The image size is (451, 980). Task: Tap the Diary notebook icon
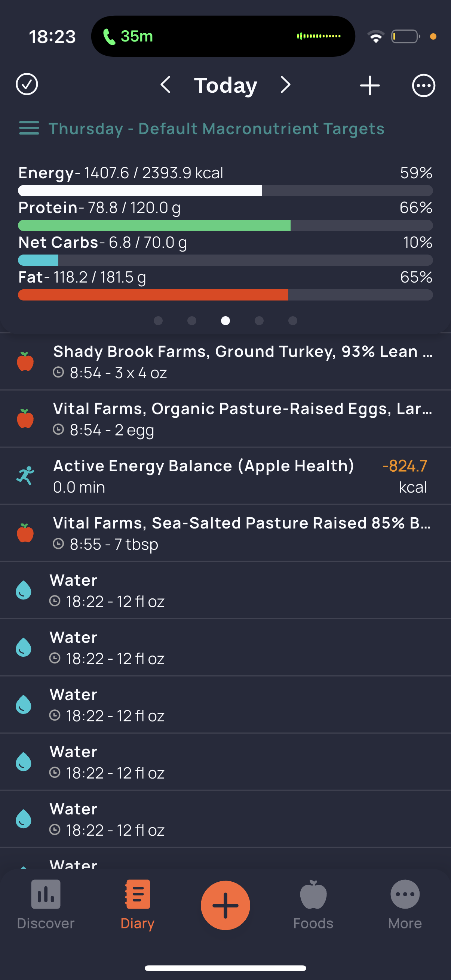(137, 894)
